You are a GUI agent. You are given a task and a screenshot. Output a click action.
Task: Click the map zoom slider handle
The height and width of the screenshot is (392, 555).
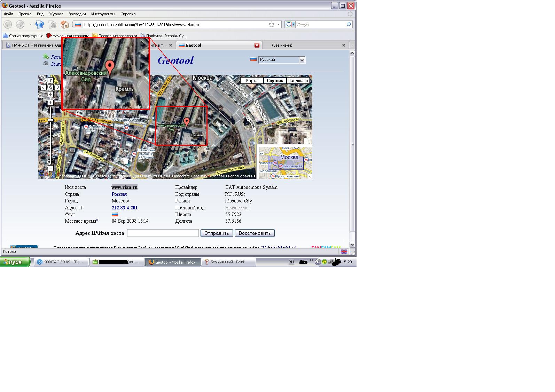click(50, 120)
